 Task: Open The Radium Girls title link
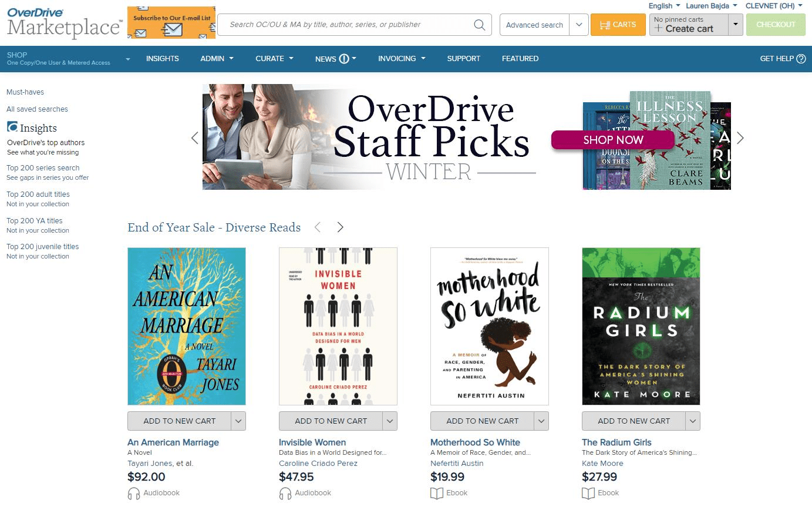click(616, 442)
